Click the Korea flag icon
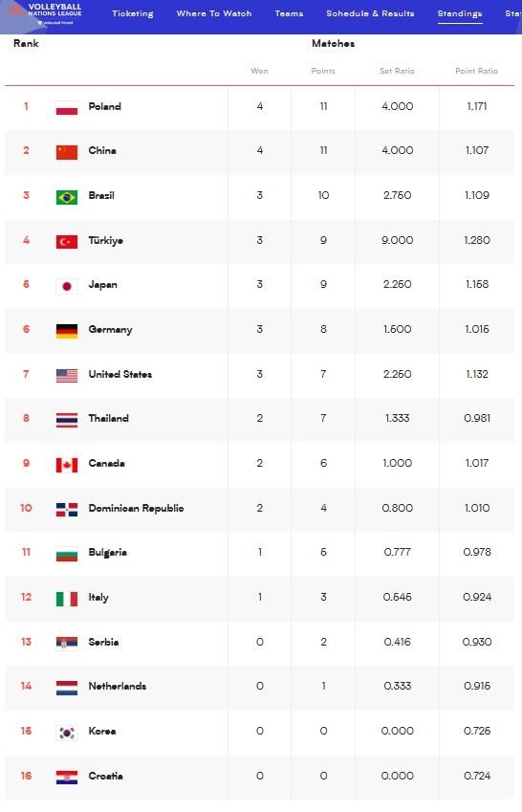 (67, 733)
